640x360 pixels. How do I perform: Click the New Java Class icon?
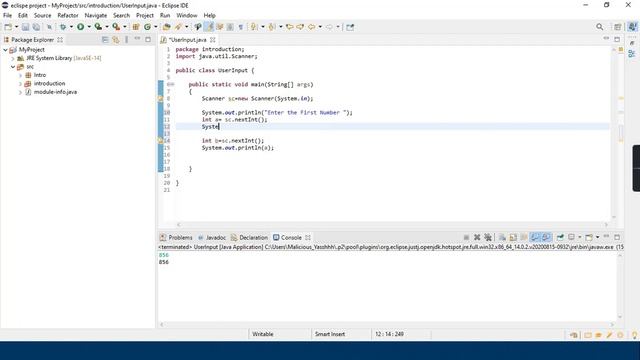point(147,27)
